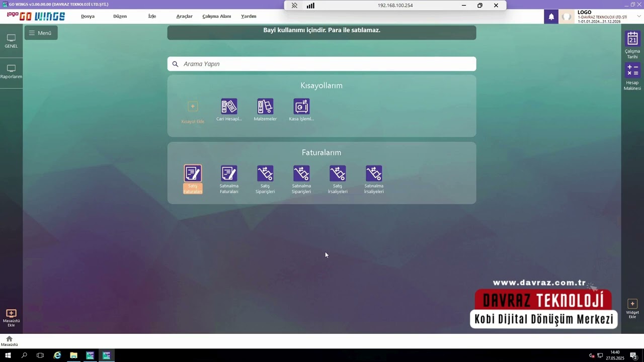The width and height of the screenshot is (644, 362).
Task: Click Widget Ekle icon
Action: pyautogui.click(x=632, y=304)
